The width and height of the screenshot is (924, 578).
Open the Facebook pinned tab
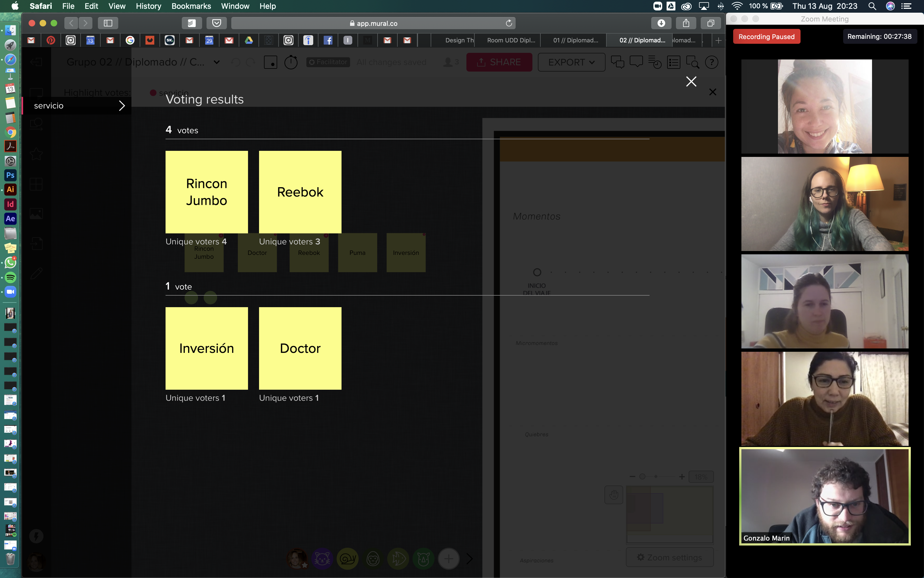(328, 40)
